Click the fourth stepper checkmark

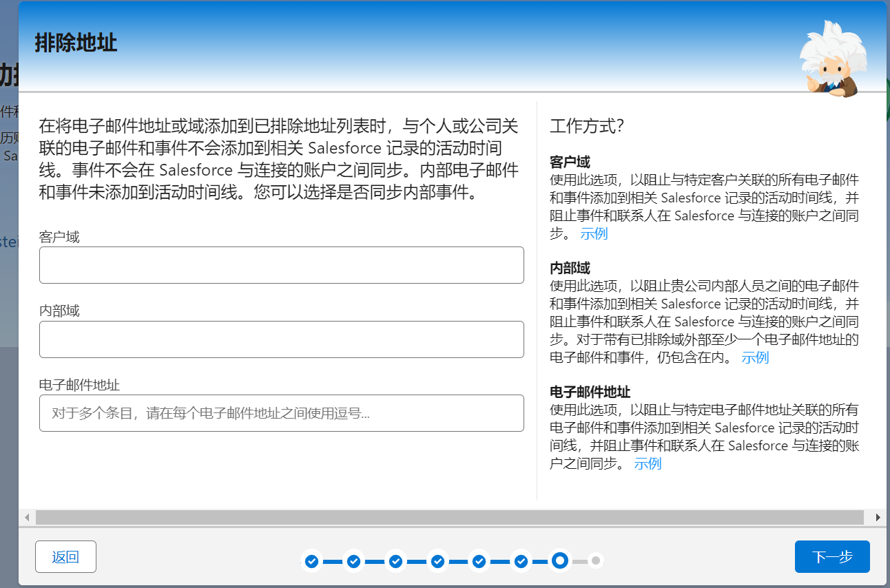tap(437, 561)
